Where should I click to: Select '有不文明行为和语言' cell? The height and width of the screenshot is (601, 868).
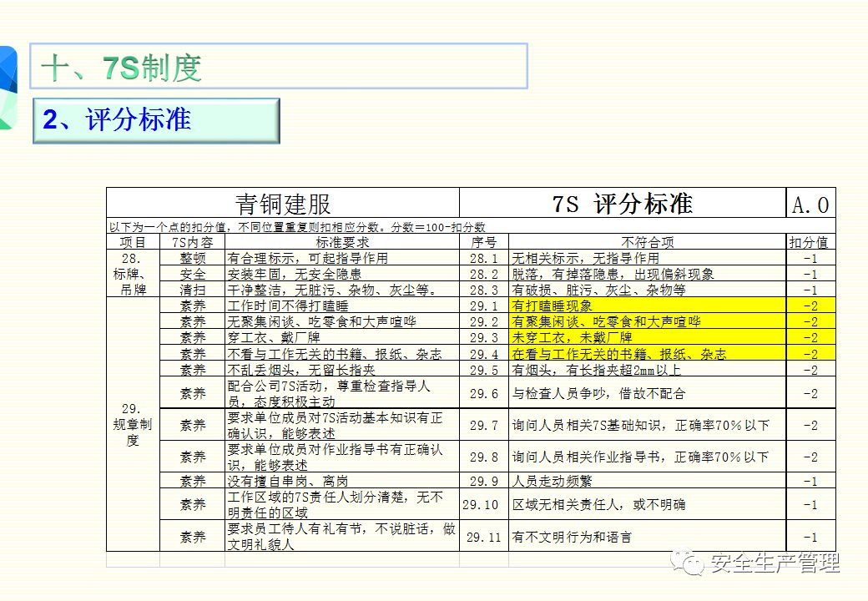pos(647,536)
